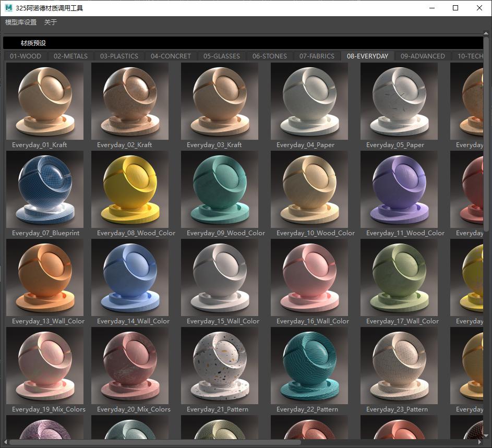
Task: Select the Everyday_05_Paper material preview
Action: 399,101
